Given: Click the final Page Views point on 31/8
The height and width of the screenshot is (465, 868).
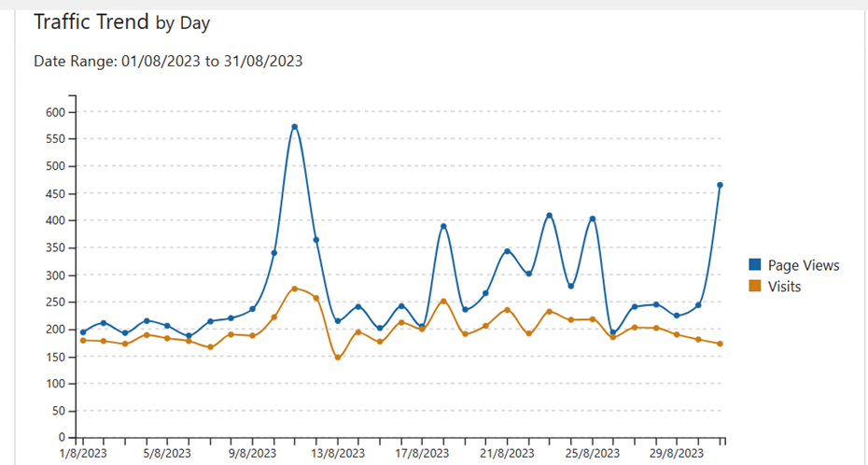Looking at the screenshot, I should [720, 185].
